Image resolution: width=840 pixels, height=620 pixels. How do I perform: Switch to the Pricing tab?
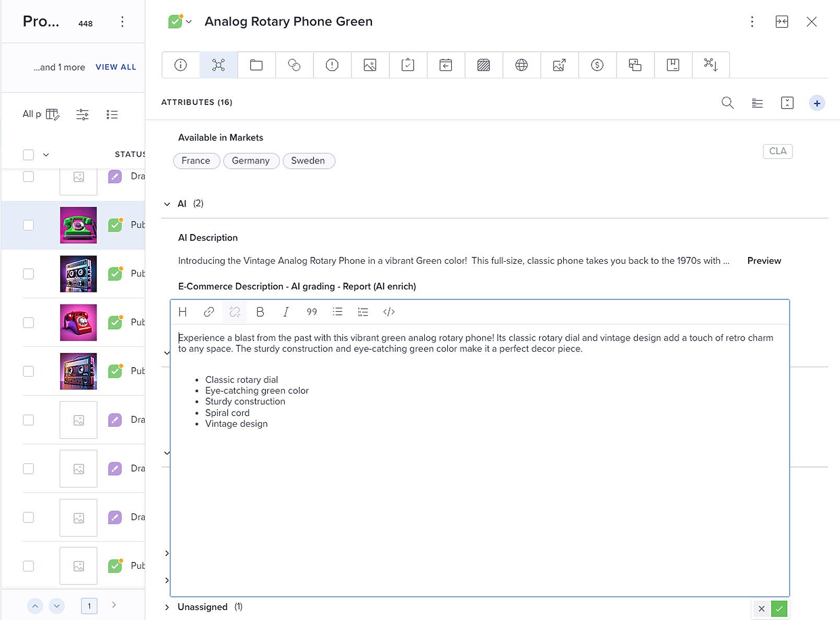[x=597, y=65]
